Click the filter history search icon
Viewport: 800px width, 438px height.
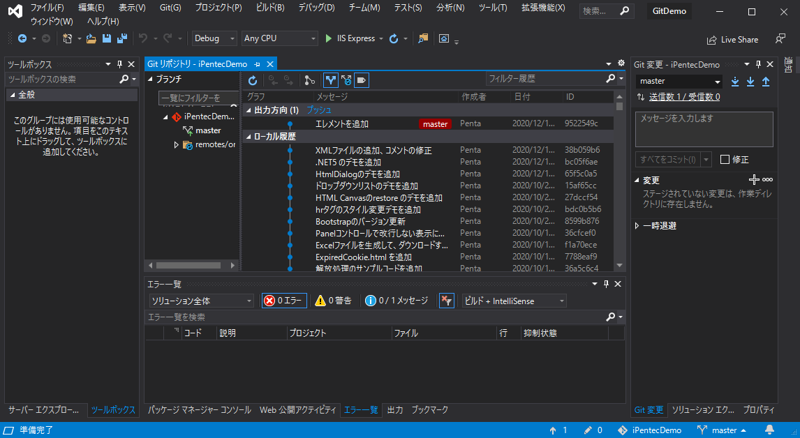(611, 79)
